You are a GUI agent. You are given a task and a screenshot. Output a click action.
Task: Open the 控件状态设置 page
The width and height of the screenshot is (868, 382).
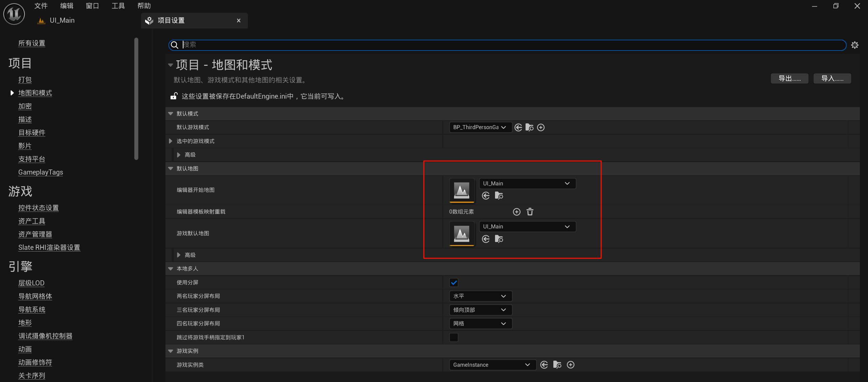(38, 208)
